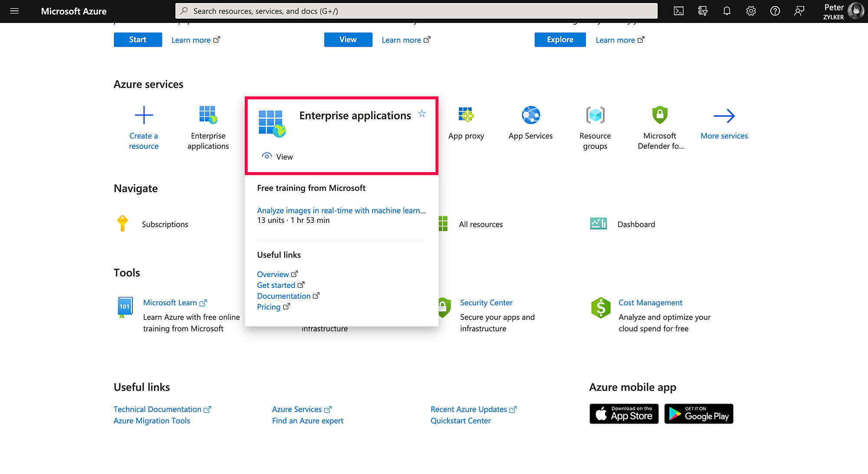Open Directories and subscriptions filter icon

point(703,11)
